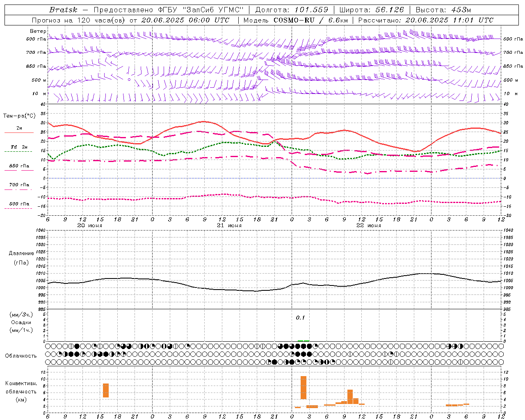This screenshot has width=525, height=420.
Task: Click the "21 июня" date label
Action: click(229, 226)
